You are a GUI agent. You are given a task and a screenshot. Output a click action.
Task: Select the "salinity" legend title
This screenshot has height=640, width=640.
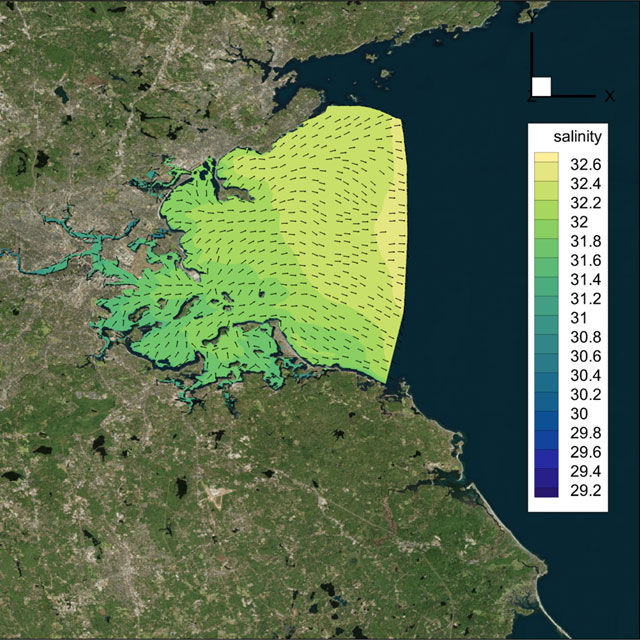[573, 135]
